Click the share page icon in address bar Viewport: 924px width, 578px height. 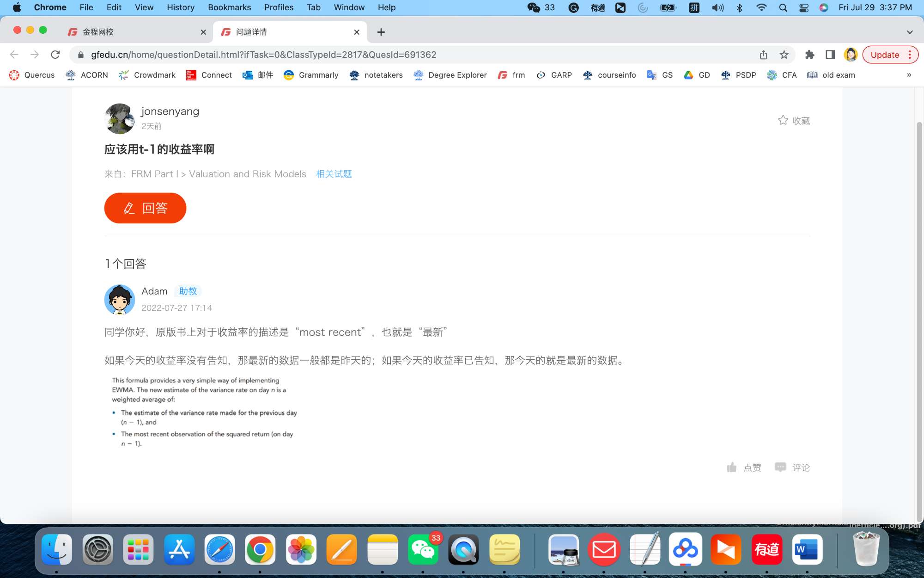tap(763, 55)
